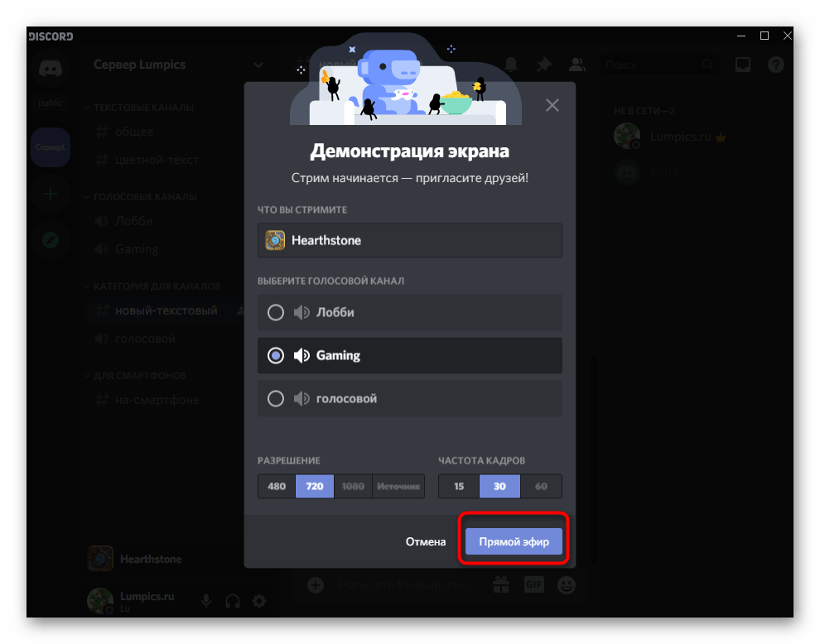This screenshot has width=820, height=644.
Task: Open the pinned messages icon
Action: coord(543,64)
